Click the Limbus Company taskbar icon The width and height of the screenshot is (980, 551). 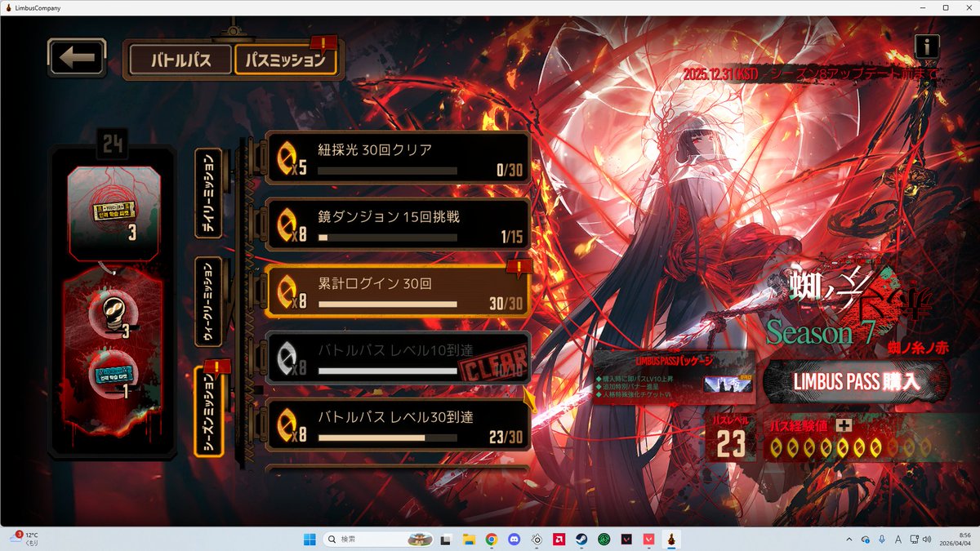pos(671,540)
